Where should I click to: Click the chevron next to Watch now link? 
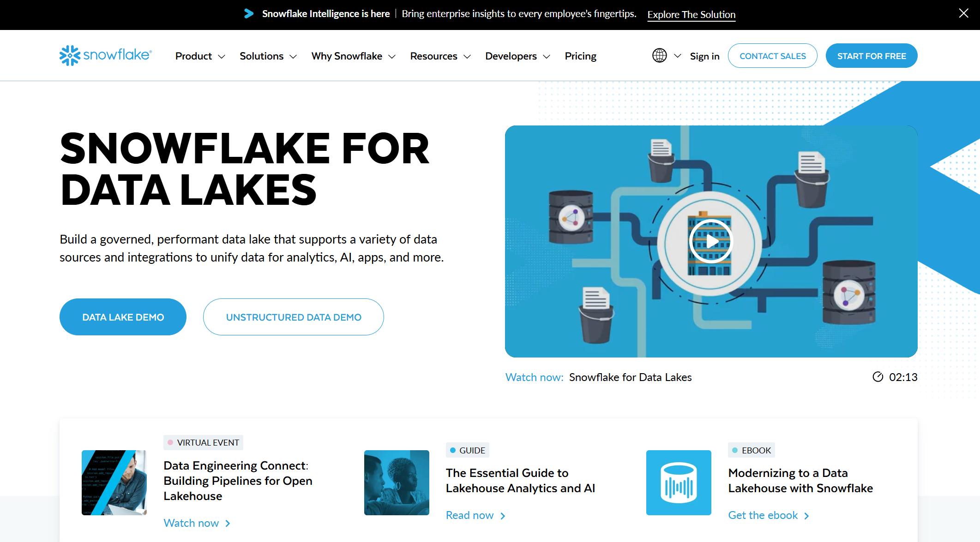[228, 523]
